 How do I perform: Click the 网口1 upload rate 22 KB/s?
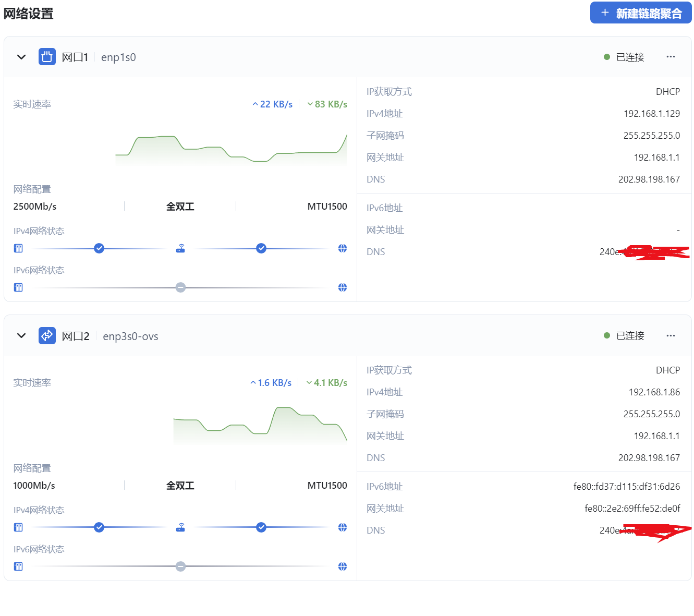tap(273, 104)
